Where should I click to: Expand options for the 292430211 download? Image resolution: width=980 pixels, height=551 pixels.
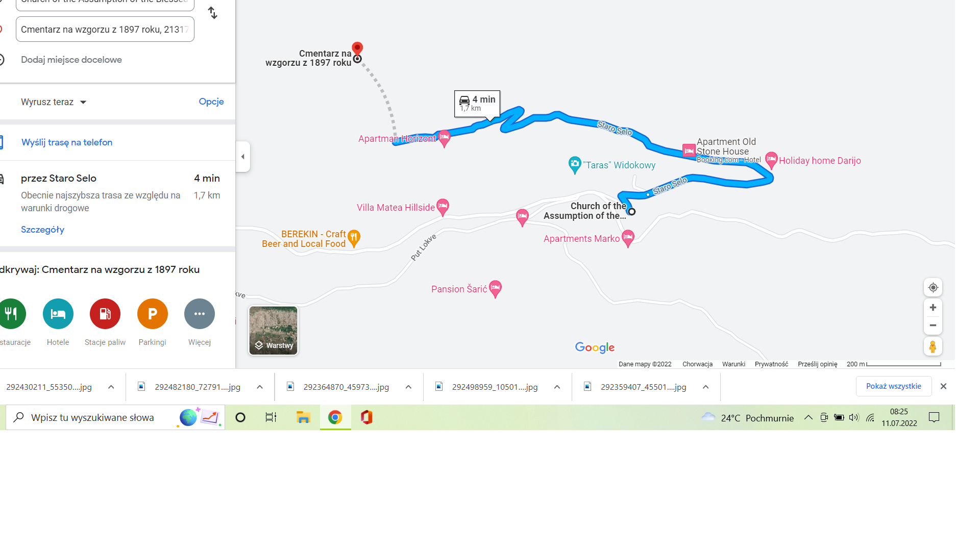[111, 387]
